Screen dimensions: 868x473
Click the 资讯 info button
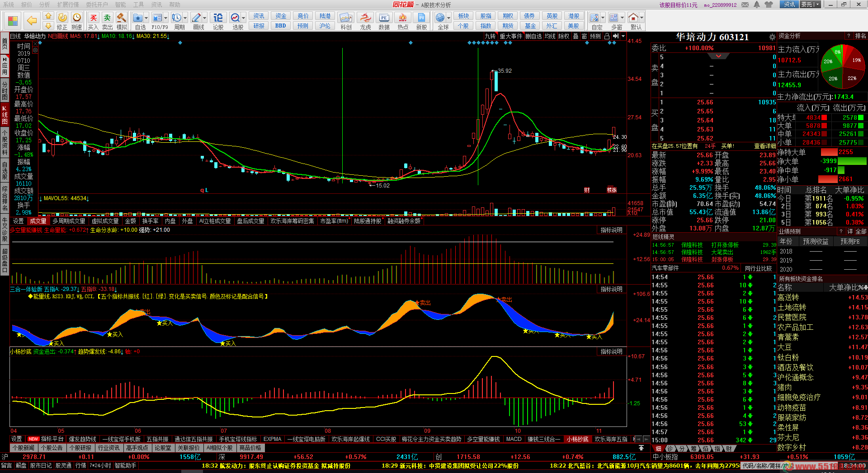pyautogui.click(x=259, y=16)
